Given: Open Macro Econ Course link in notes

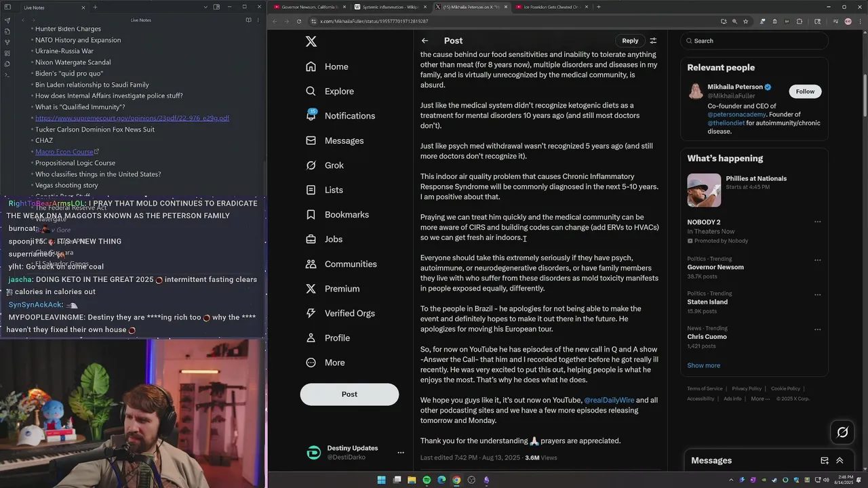Looking at the screenshot, I should [66, 152].
